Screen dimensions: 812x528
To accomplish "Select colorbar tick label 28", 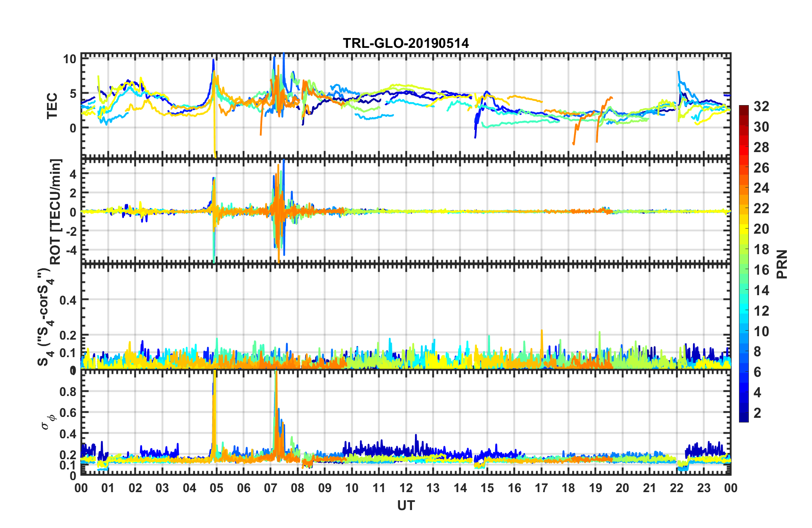I will (x=761, y=147).
